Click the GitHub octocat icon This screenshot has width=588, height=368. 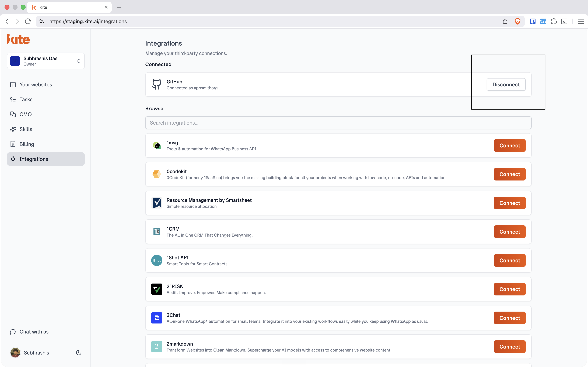(156, 84)
